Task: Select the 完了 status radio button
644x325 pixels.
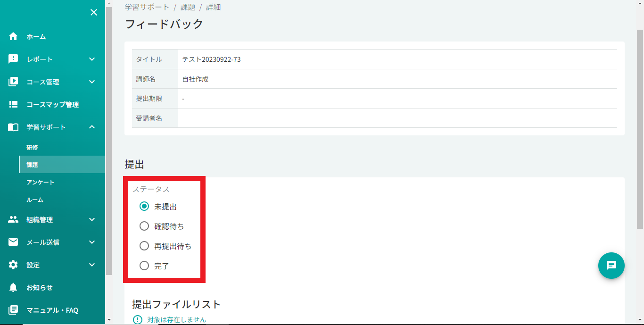Action: coord(144,266)
